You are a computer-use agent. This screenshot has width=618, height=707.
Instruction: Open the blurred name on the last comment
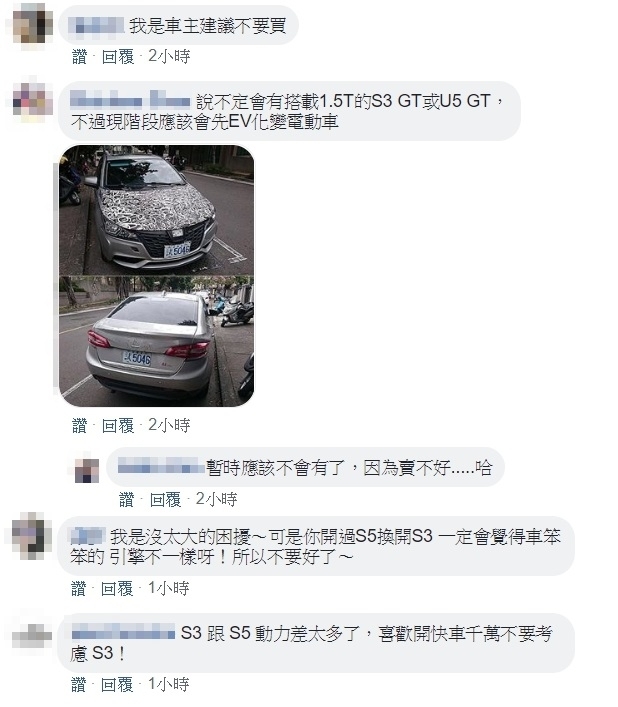coord(123,632)
